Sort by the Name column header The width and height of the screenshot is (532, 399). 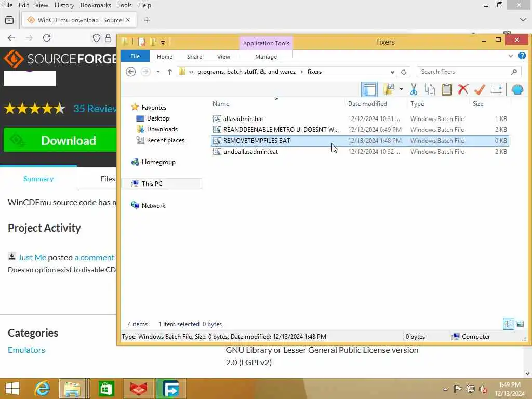221,104
